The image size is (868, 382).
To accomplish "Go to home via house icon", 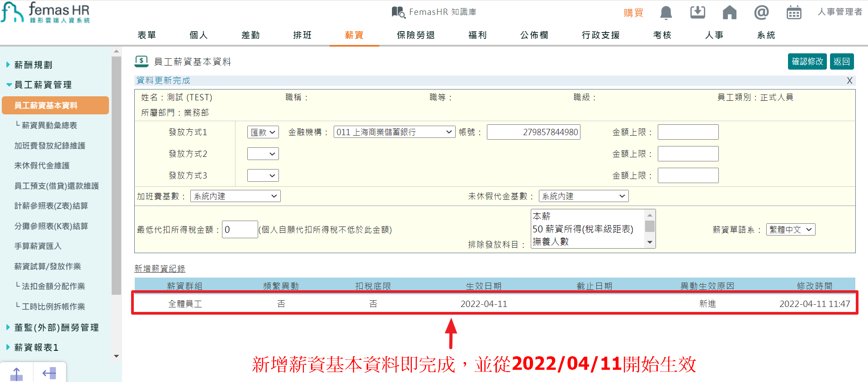I will pos(730,12).
